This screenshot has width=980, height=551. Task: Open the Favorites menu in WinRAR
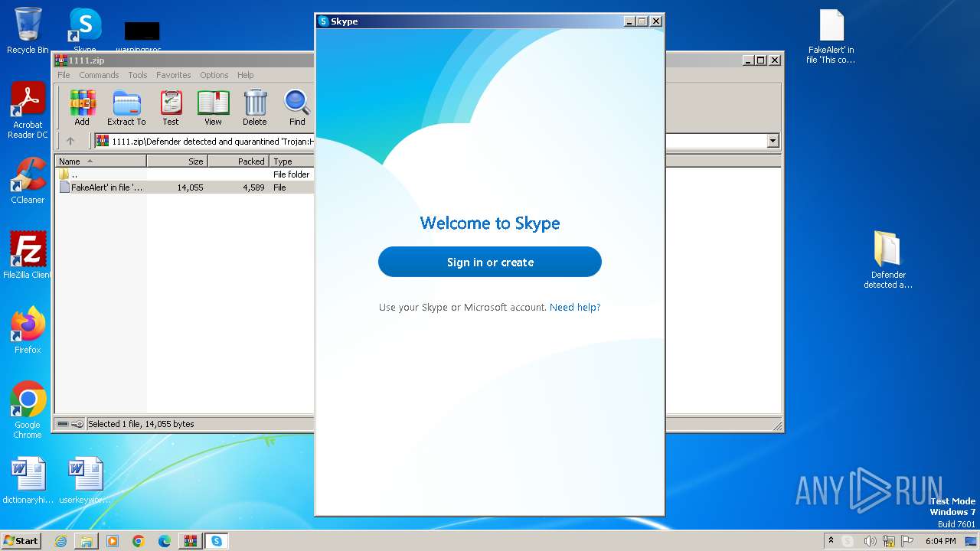[174, 75]
